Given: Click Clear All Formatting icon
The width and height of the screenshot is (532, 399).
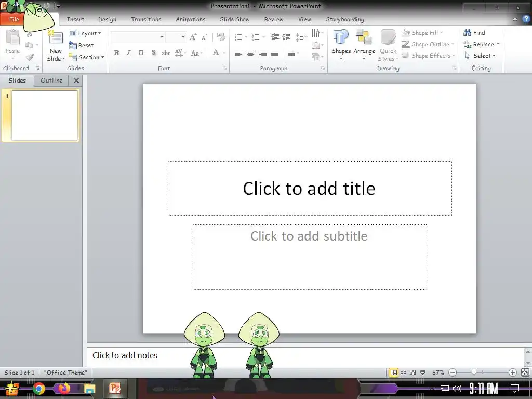Looking at the screenshot, I should 221,37.
